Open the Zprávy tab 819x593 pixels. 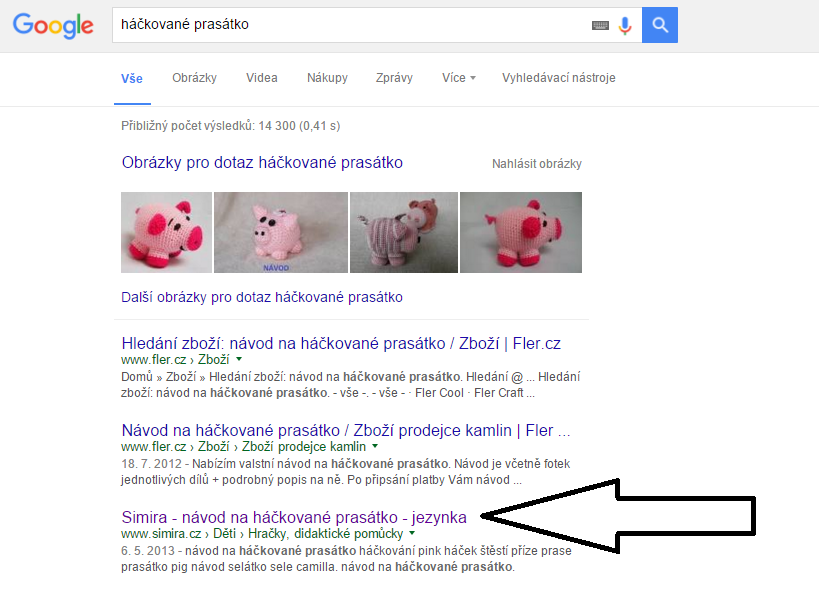(394, 78)
